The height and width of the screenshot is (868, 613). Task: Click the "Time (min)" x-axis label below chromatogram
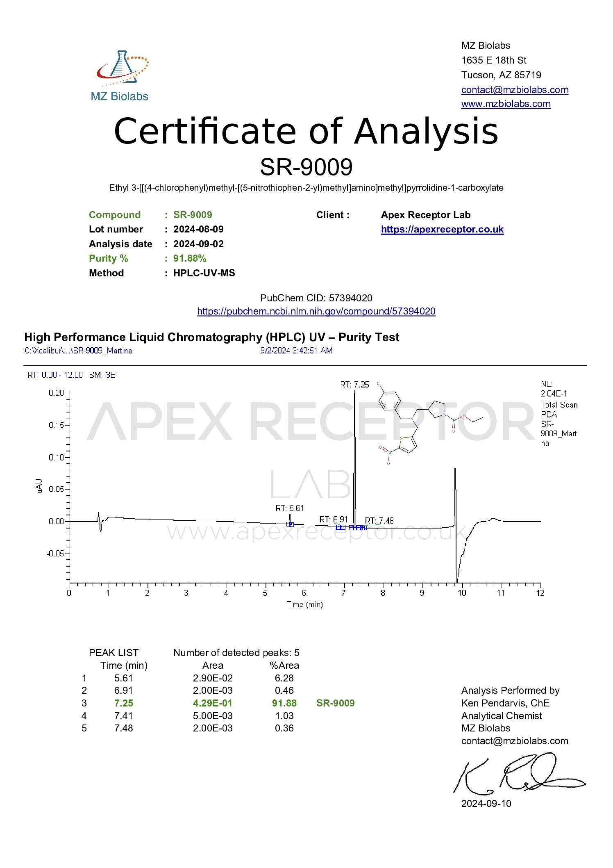click(x=304, y=604)
